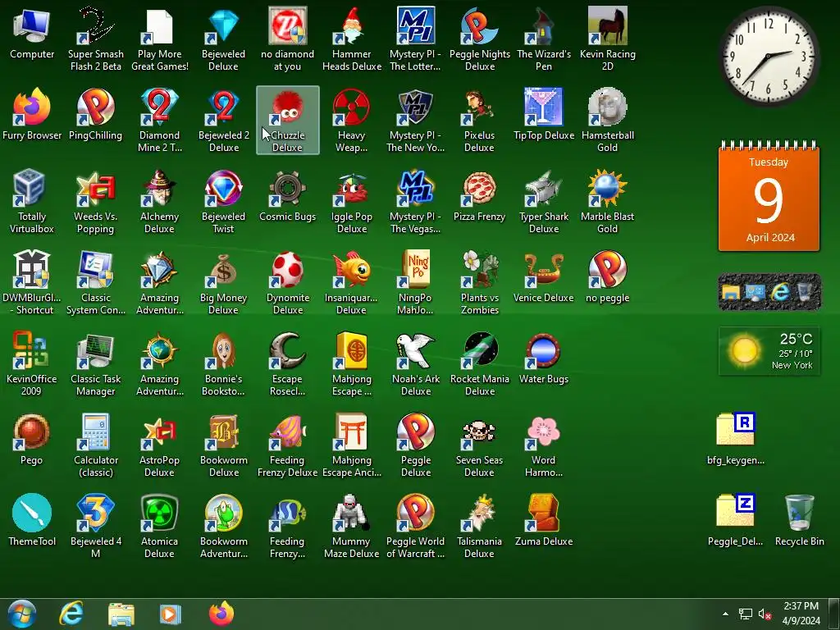
Task: Select the no peggle shortcut
Action: pos(608,277)
